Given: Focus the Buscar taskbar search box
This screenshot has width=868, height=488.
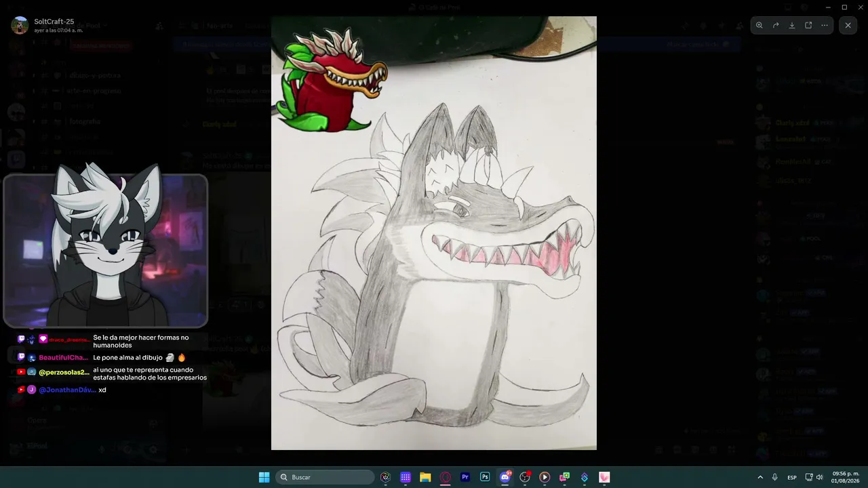Looking at the screenshot, I should coord(325,477).
